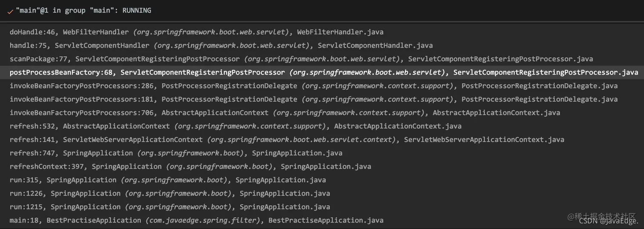
Task: Select refreshContext:397 SpringApplication frame
Action: [322, 166]
